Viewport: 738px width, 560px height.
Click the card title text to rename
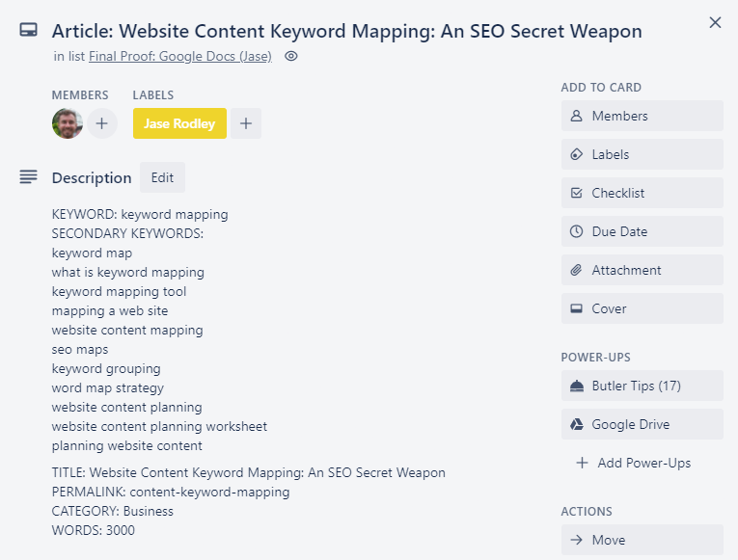coord(347,31)
